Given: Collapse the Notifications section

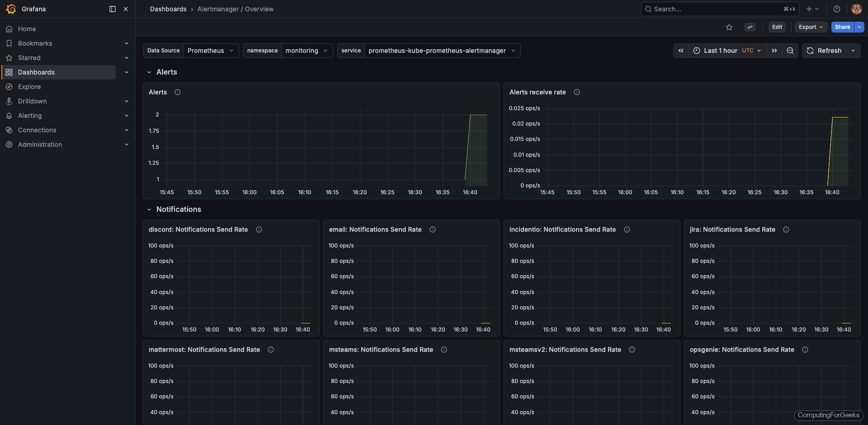Looking at the screenshot, I should click(x=150, y=209).
